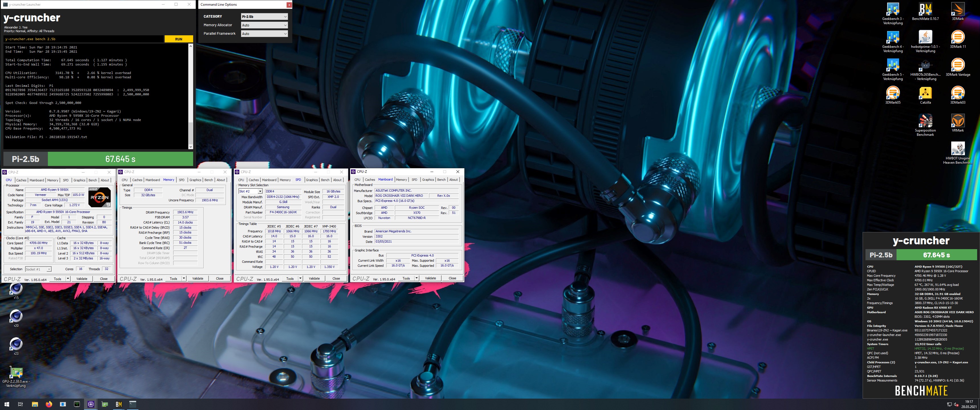Click the up arrow of the y-cruncher output scrollbar

point(191,46)
